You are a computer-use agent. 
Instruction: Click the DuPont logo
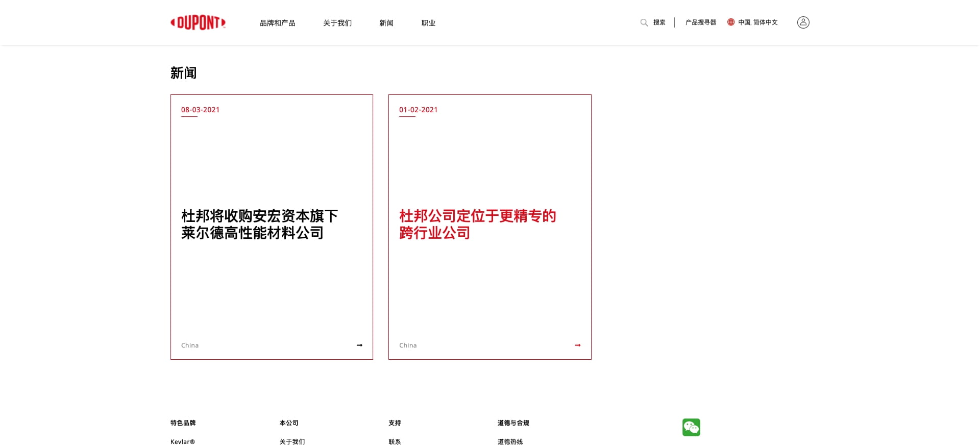tap(198, 22)
